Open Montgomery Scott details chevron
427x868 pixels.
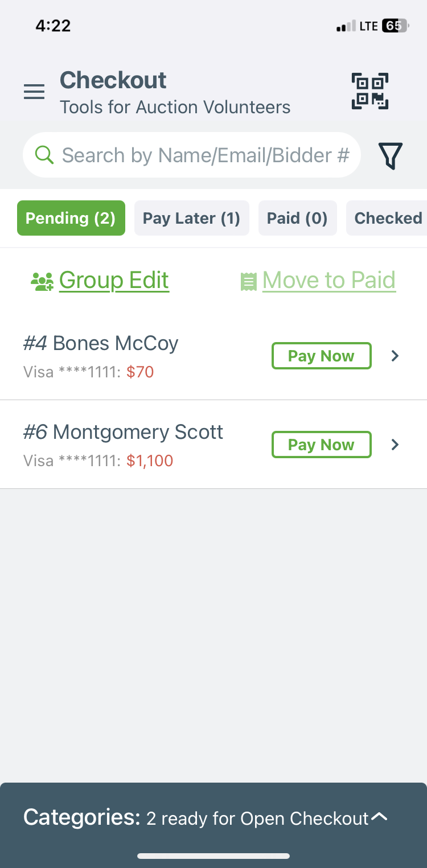395,445
